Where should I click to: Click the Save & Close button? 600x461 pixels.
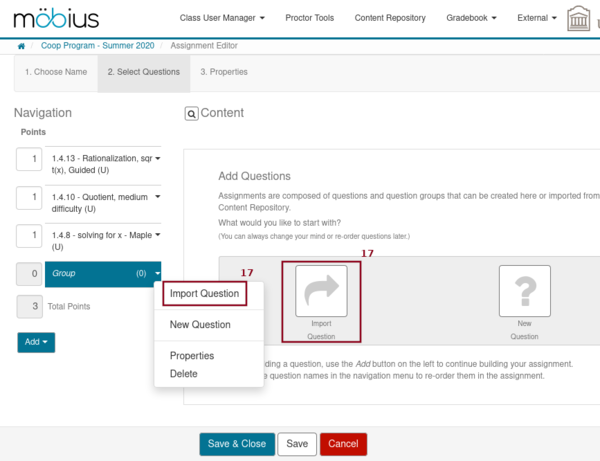click(237, 444)
